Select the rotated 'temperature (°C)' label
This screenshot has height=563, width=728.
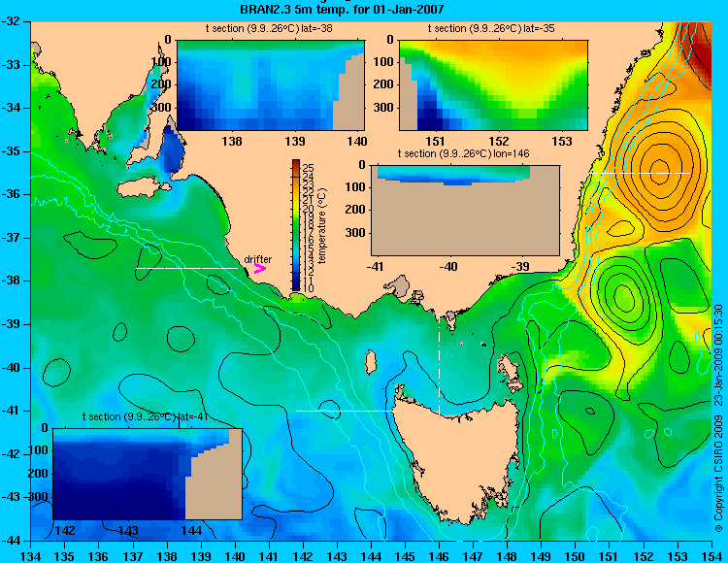323,226
